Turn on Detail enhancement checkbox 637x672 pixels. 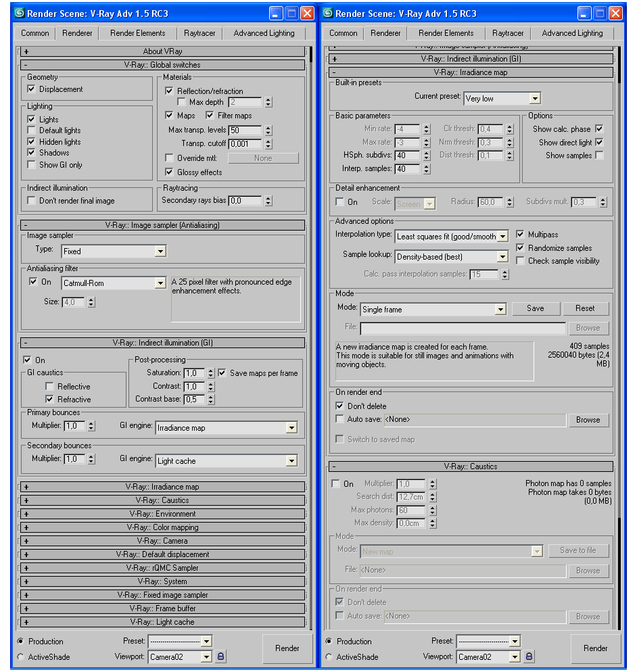(x=340, y=201)
